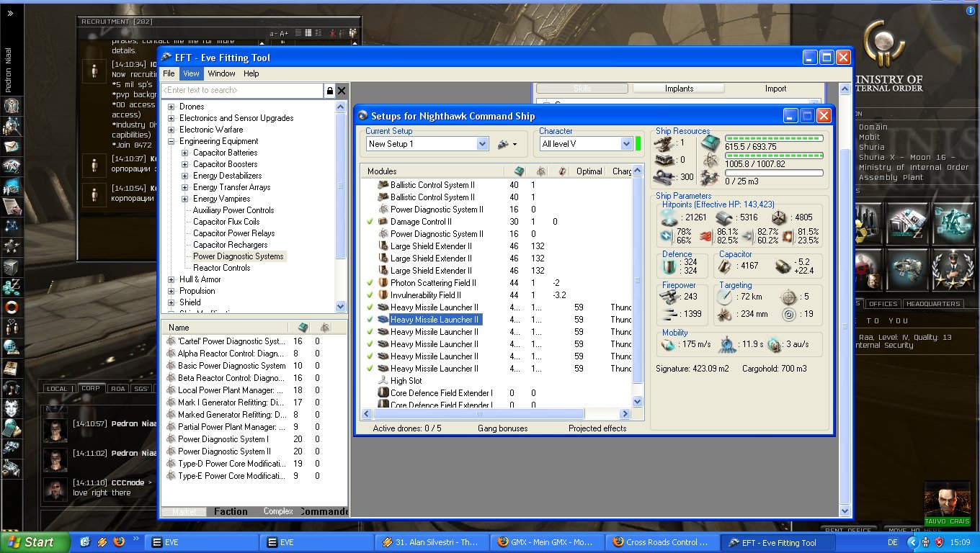Click the capacitor capacity icon
Viewport: 980px width, 553px height.
pos(725,267)
